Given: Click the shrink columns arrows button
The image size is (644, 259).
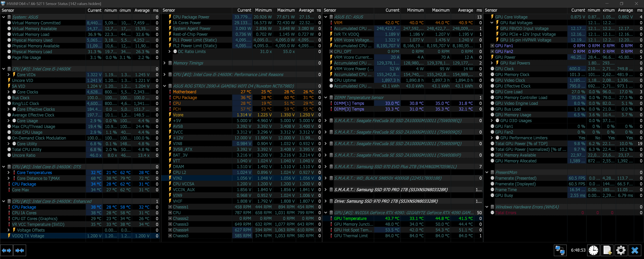Looking at the screenshot, I should [x=19, y=250].
